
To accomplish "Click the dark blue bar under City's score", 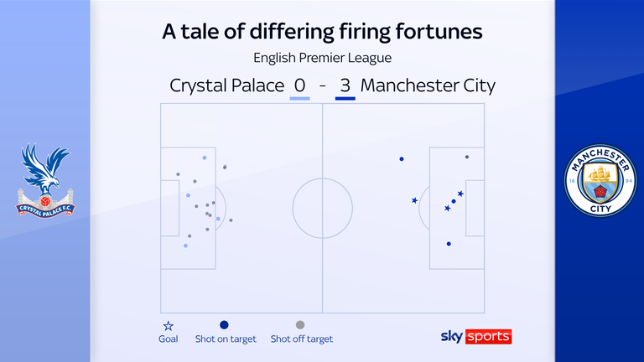I will pos(345,99).
